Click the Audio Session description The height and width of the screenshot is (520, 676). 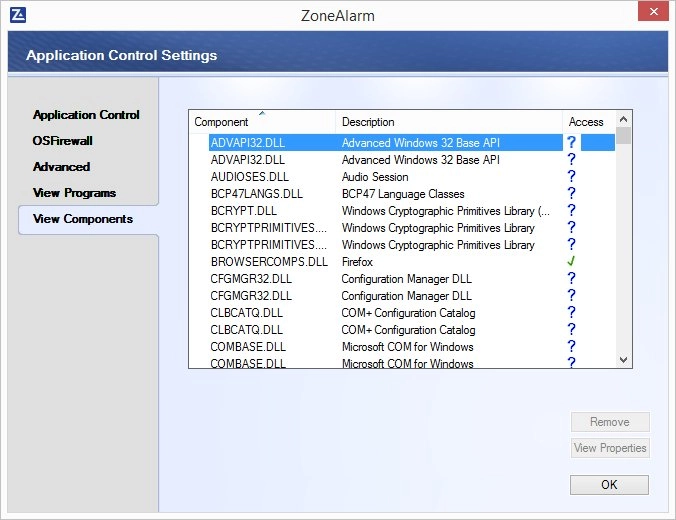[375, 177]
